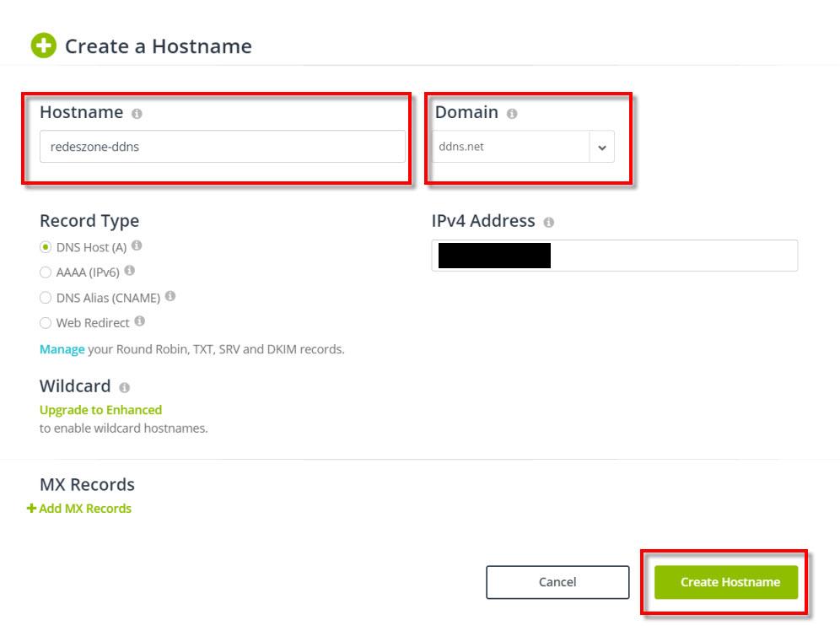Select the DNS Host (A) radio button

46,247
